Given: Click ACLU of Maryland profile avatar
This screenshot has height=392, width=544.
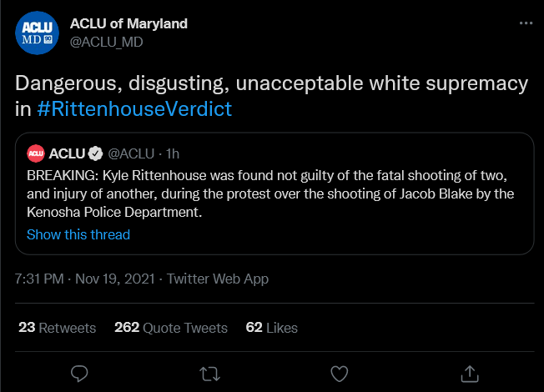Looking at the screenshot, I should tap(37, 33).
